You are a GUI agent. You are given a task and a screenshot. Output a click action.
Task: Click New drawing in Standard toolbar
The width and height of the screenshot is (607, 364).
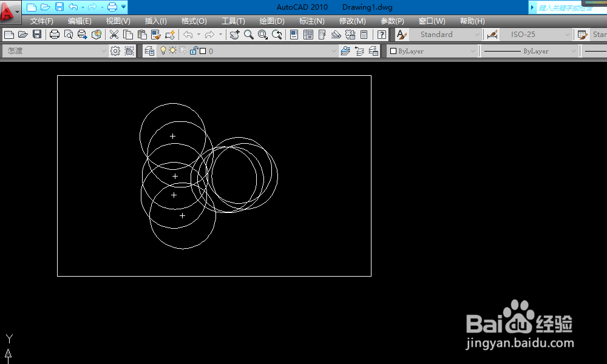pyautogui.click(x=9, y=35)
